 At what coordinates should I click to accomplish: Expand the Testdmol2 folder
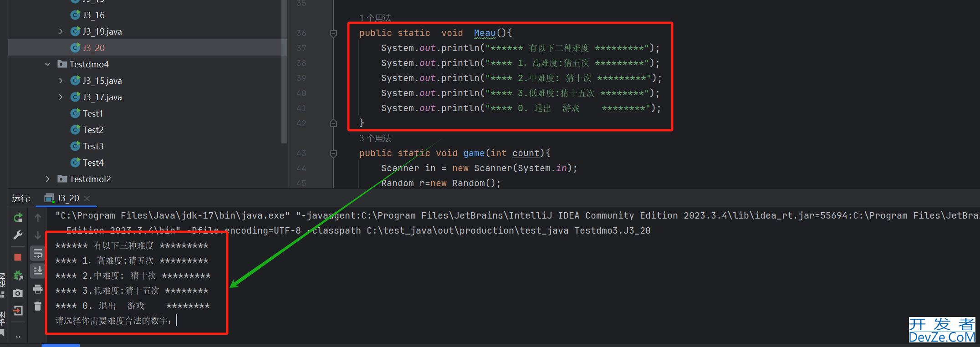tap(48, 179)
